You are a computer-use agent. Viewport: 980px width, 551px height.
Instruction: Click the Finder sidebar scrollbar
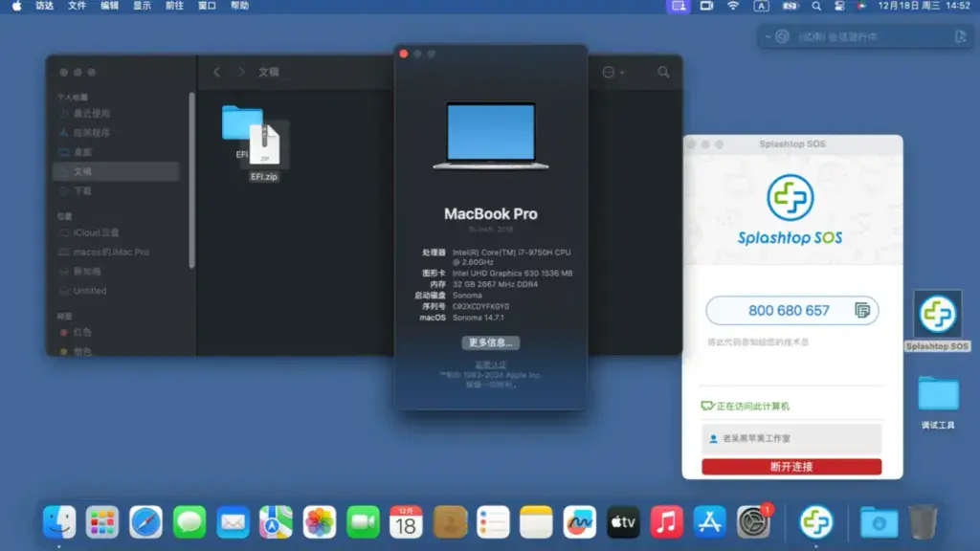pyautogui.click(x=191, y=180)
